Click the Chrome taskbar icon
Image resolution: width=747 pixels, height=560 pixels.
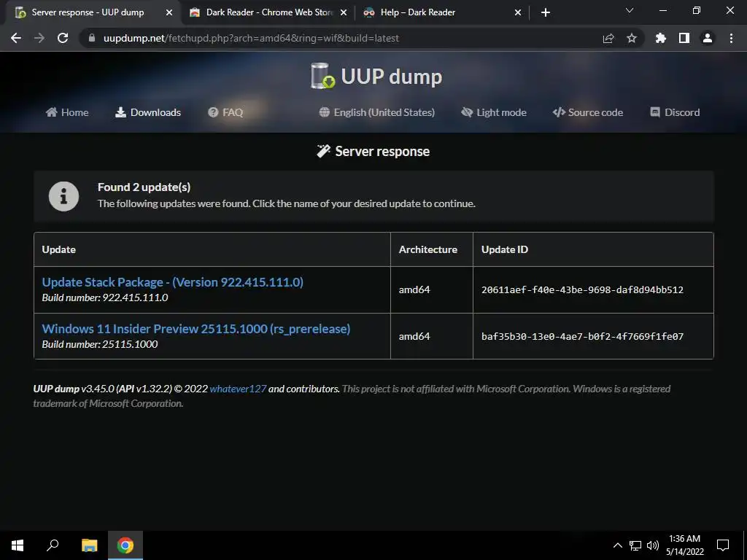coord(125,545)
